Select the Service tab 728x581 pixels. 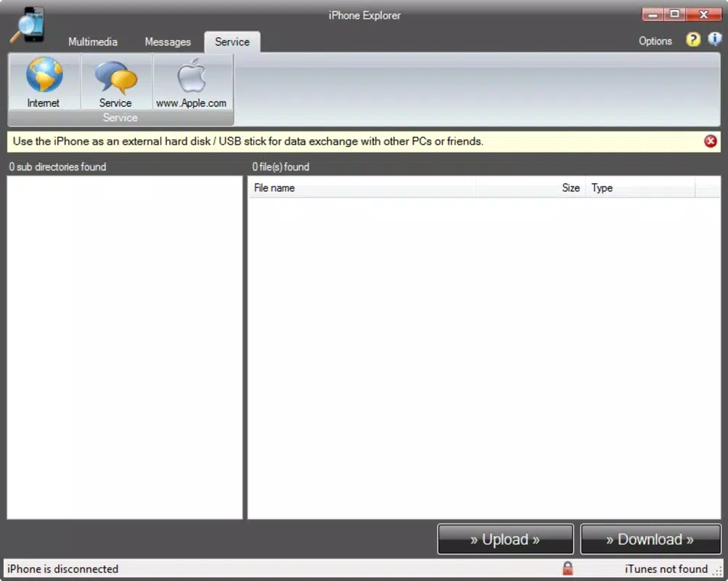232,42
